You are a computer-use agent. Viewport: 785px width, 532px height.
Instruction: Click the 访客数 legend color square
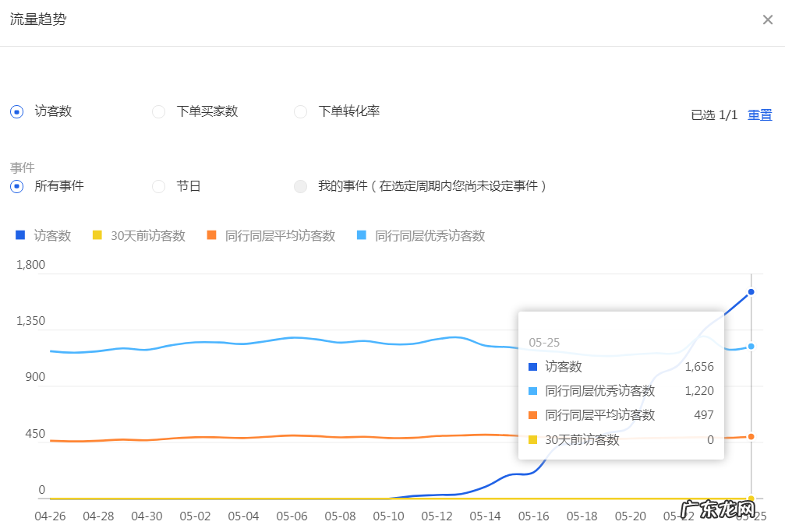click(19, 235)
